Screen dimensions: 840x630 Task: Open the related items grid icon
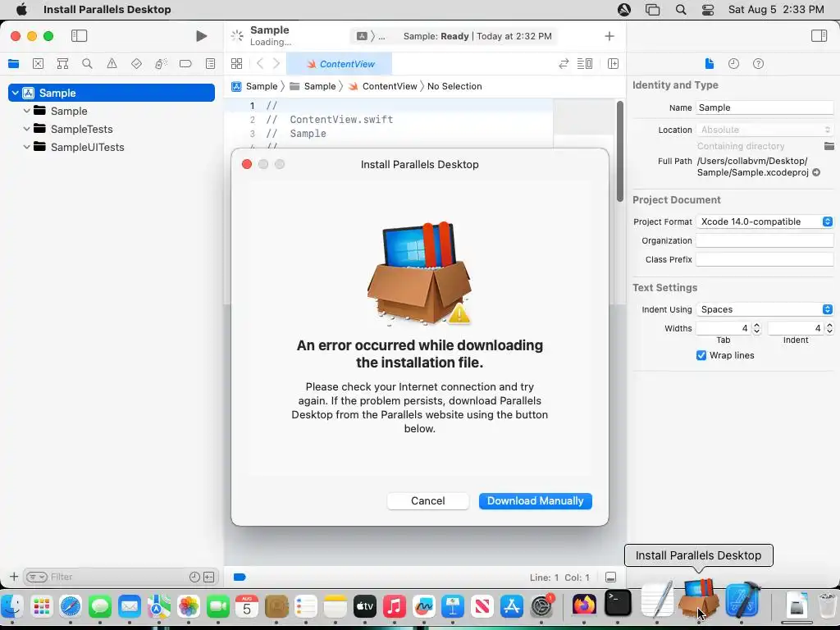tap(236, 64)
